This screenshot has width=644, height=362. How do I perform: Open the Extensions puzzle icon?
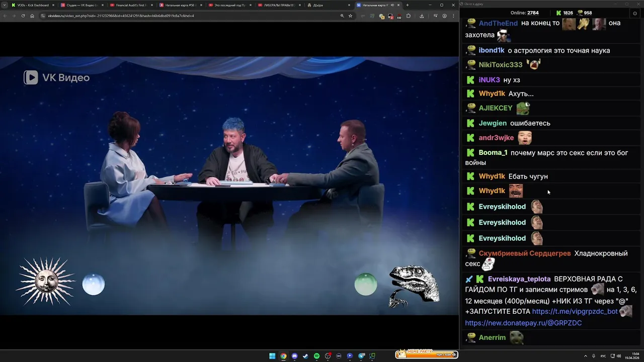409,16
